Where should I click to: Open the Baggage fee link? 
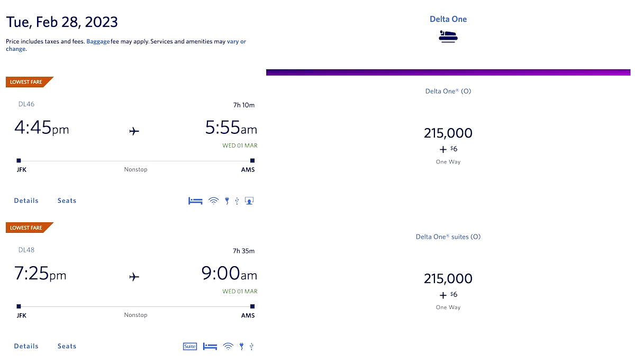coord(98,41)
